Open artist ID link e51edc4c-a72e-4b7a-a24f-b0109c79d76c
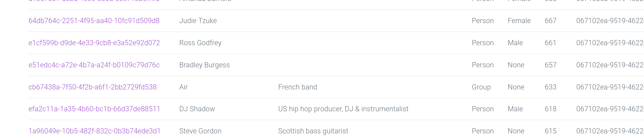This screenshot has width=644, height=137. (x=94, y=65)
